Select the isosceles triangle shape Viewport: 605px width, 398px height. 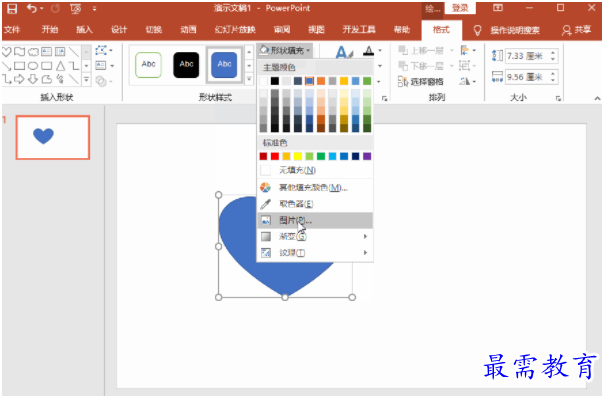pyautogui.click(x=60, y=66)
